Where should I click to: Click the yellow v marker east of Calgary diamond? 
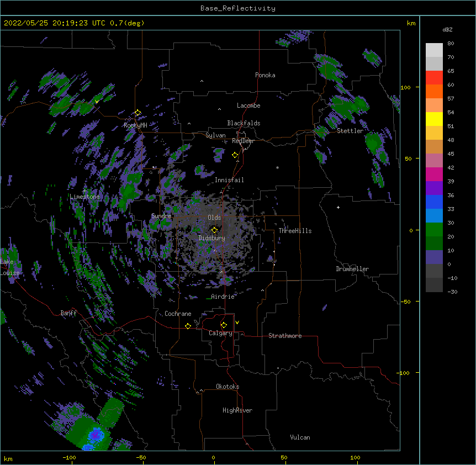pos(237,323)
